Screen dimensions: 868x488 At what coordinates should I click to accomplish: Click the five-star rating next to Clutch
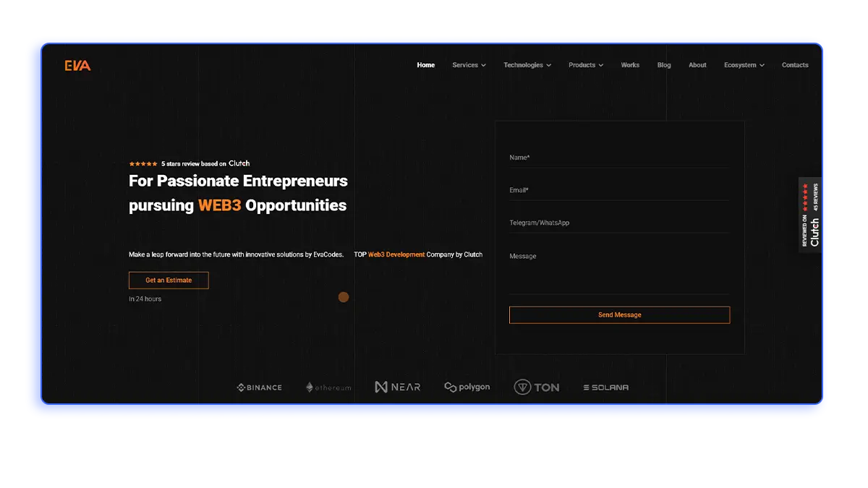tap(142, 163)
